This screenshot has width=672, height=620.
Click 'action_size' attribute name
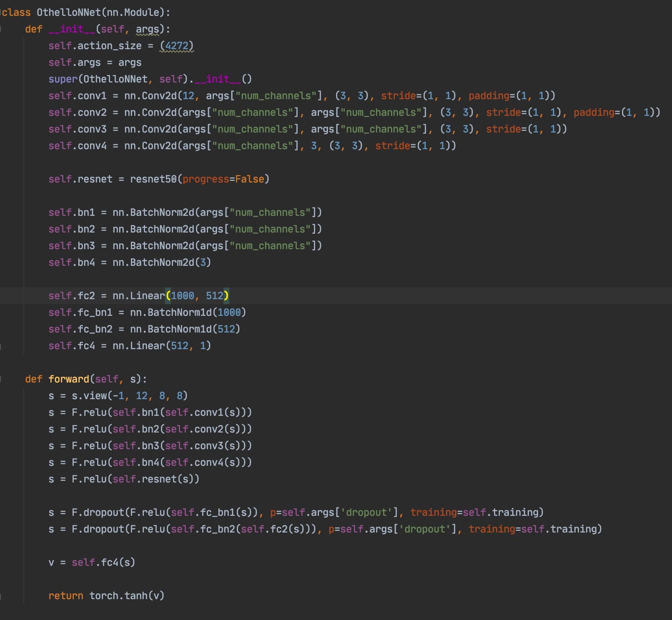click(110, 46)
